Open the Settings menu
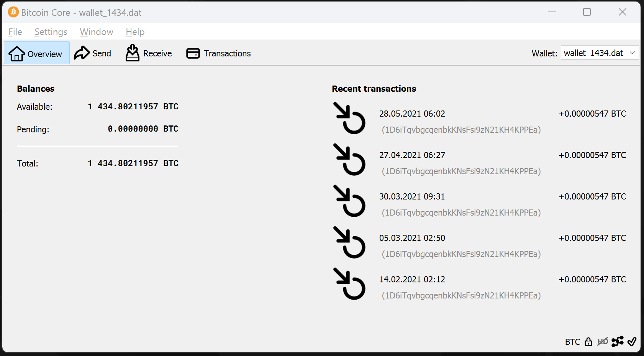 point(51,32)
